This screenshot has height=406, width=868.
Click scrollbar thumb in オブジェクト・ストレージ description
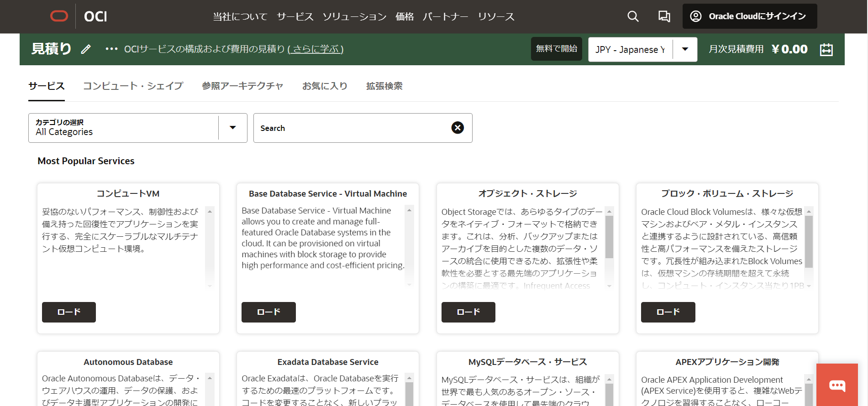(609, 237)
